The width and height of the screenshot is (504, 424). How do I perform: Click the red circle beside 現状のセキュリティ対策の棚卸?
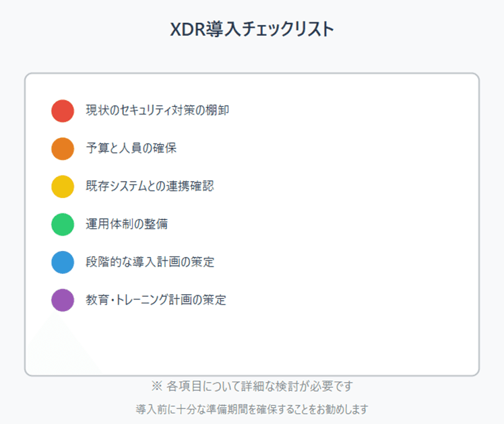pyautogui.click(x=63, y=110)
